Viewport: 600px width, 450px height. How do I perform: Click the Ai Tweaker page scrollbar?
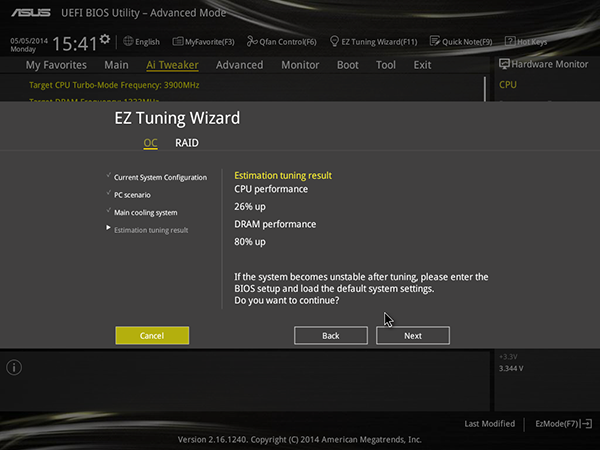485,89
